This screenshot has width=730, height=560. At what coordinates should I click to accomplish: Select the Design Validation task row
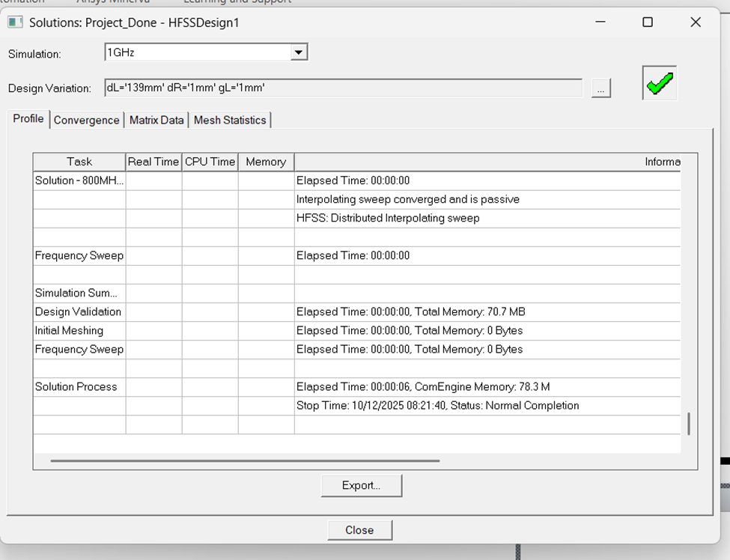pyautogui.click(x=78, y=312)
